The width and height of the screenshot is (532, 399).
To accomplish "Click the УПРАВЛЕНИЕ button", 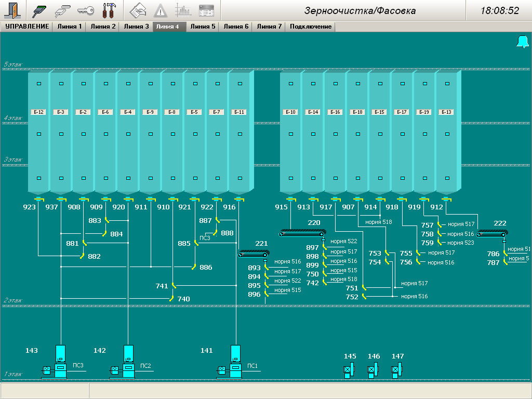I will [x=27, y=26].
